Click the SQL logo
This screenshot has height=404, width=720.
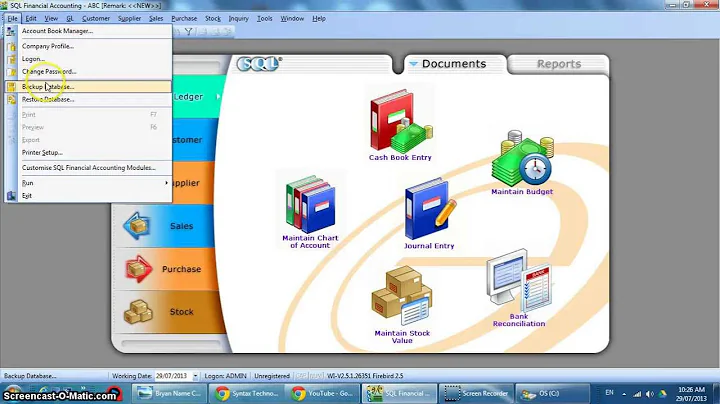point(259,64)
